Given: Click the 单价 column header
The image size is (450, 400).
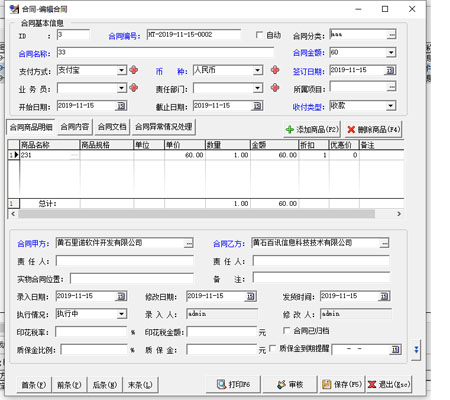Looking at the screenshot, I should (x=185, y=145).
